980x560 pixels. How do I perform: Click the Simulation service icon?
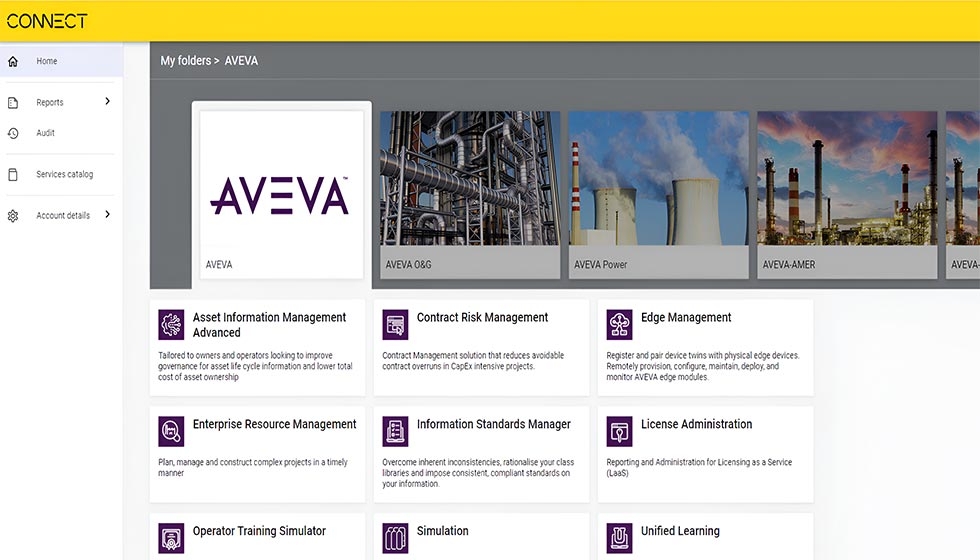[x=395, y=538]
